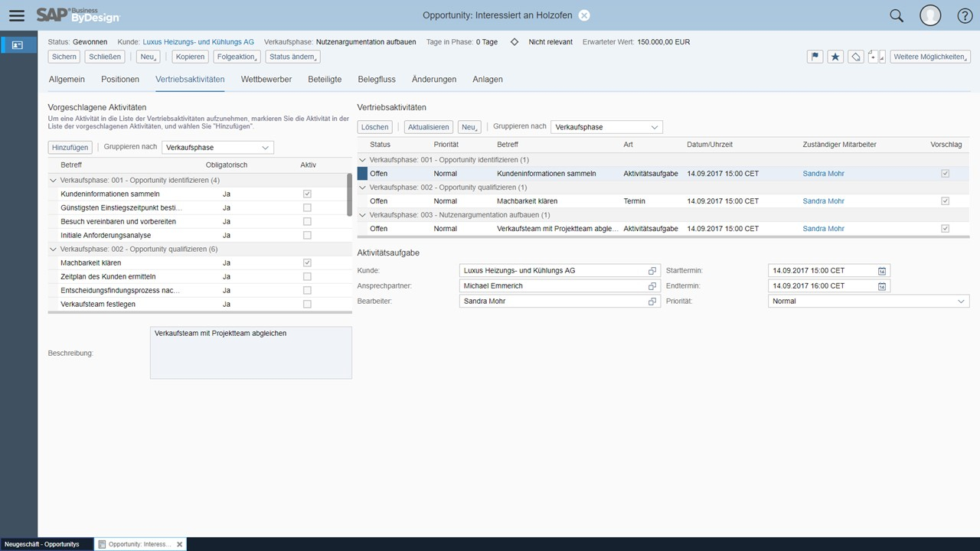The image size is (980, 551).
Task: Collapse Verkaufsphase 002 group in suggested activities
Action: (54, 249)
